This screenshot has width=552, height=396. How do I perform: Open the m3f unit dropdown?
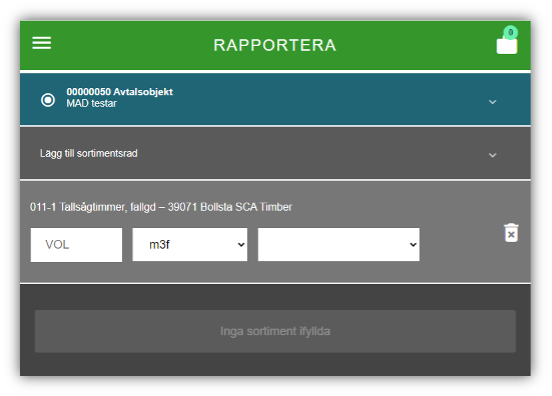pos(190,245)
